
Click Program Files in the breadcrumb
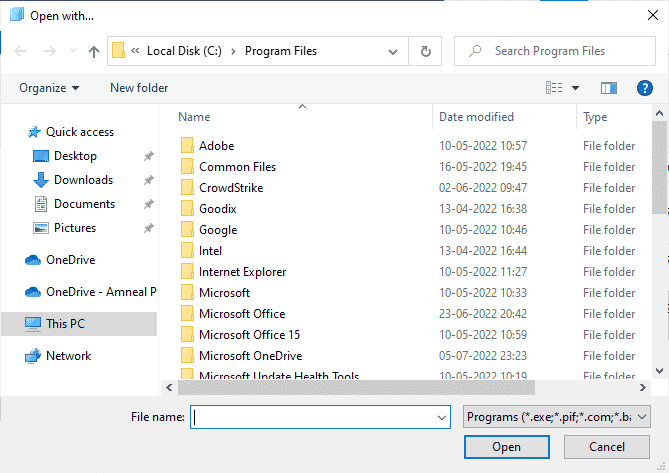coord(281,51)
